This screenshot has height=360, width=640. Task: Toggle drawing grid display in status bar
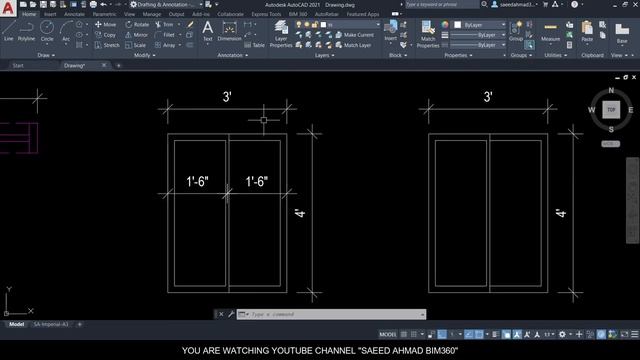pos(404,334)
